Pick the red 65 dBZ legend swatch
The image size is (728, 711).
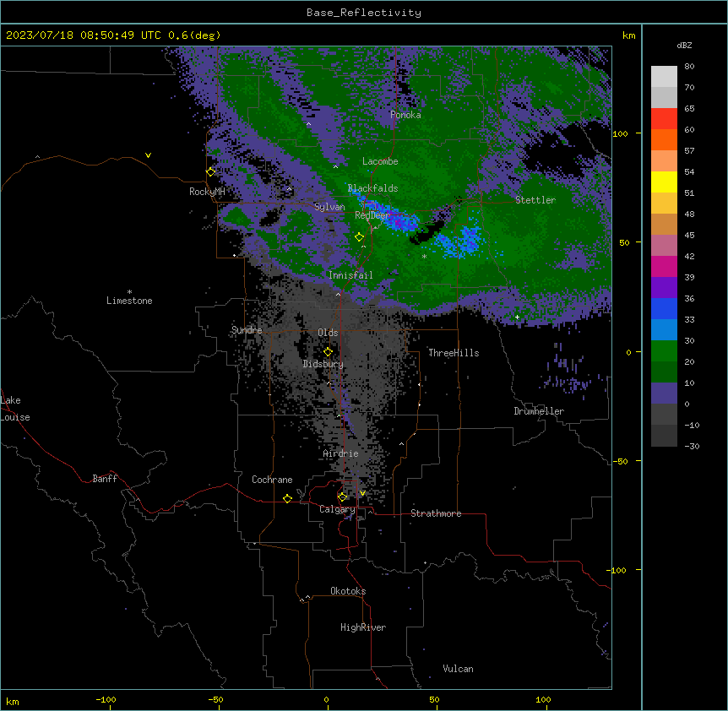(x=664, y=118)
